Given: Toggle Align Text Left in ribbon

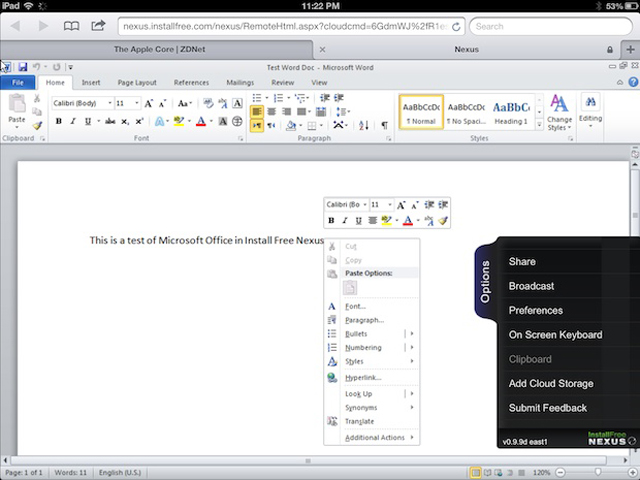Looking at the screenshot, I should click(x=257, y=111).
